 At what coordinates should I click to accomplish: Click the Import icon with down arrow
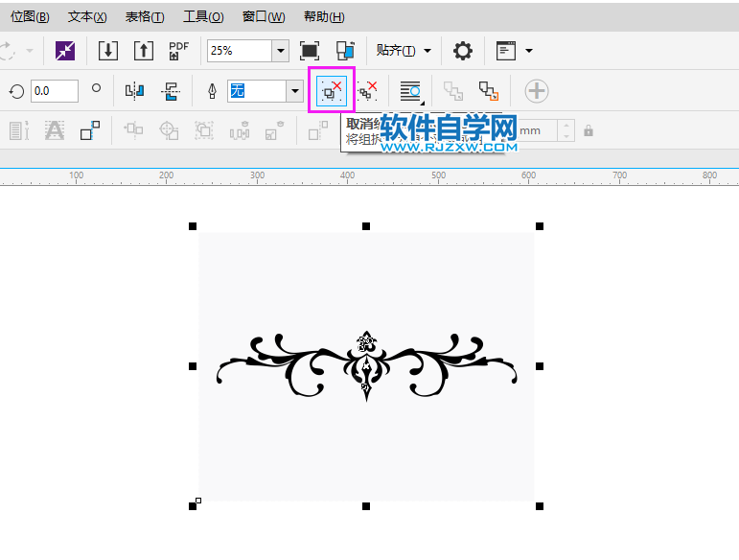(x=108, y=51)
